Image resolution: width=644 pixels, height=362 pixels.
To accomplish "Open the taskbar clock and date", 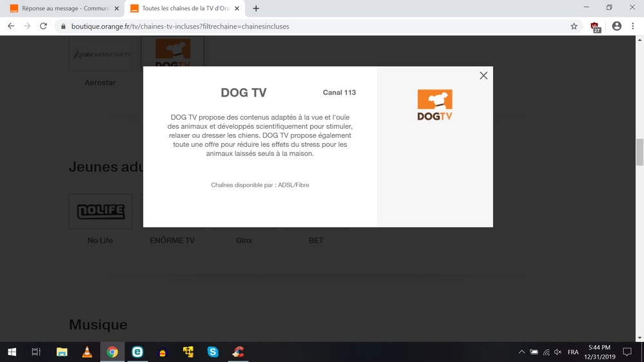I will point(600,352).
